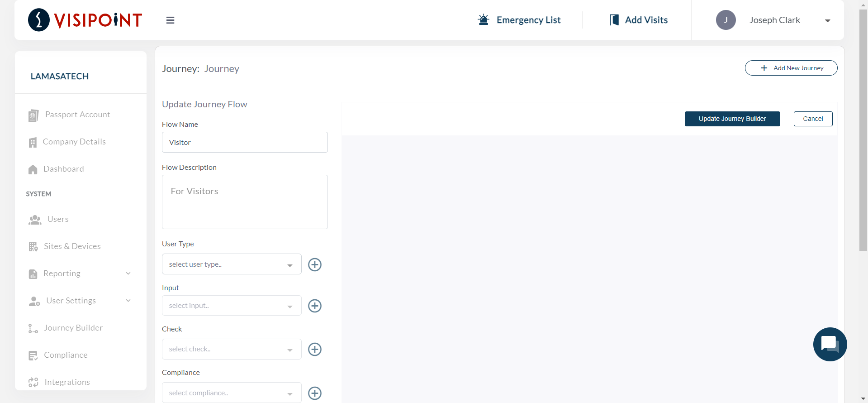Click the VisiPoint logo
Screen dimensions: 868x403
(x=85, y=20)
